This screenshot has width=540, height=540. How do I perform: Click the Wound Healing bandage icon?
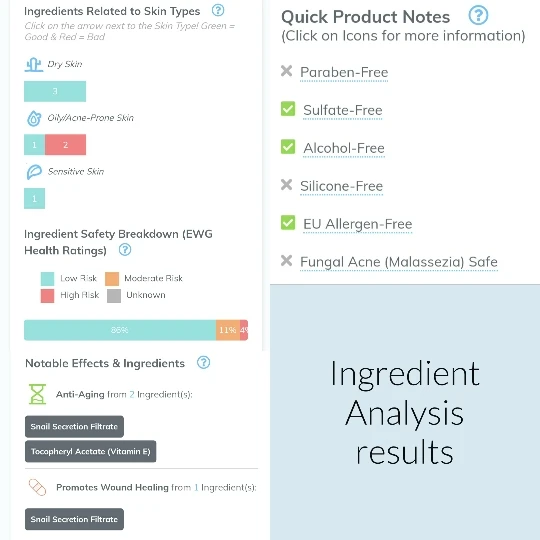pos(38,487)
